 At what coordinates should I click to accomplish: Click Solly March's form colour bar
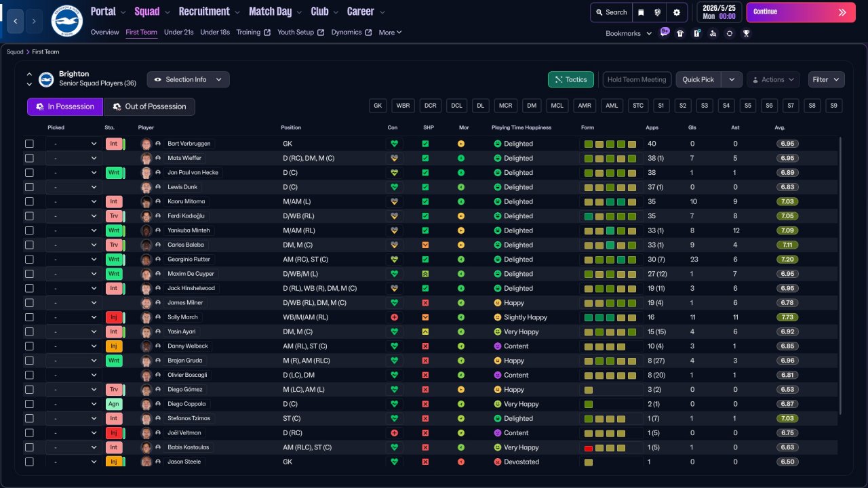tap(610, 317)
